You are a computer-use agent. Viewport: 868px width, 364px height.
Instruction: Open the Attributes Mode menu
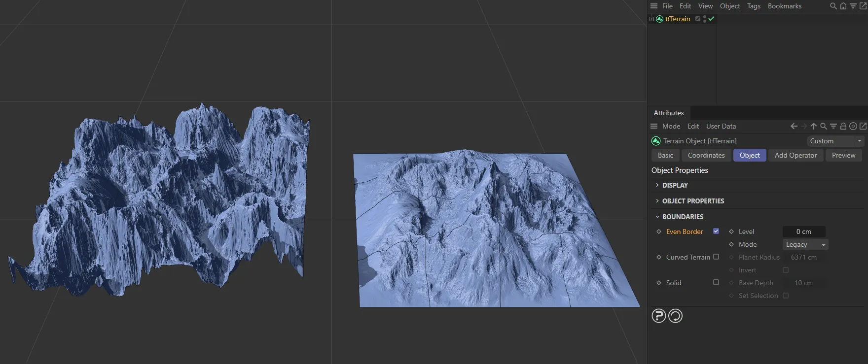pyautogui.click(x=671, y=126)
